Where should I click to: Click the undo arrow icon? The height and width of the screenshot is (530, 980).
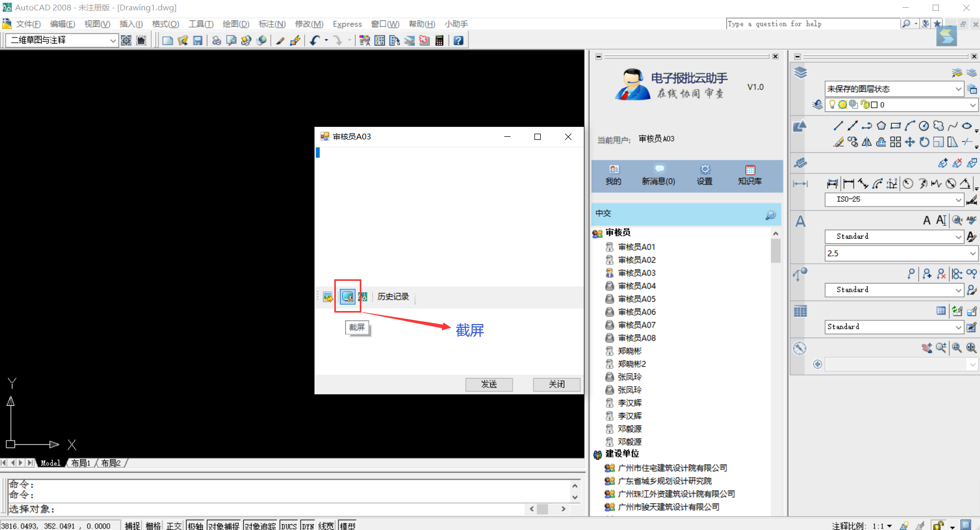point(315,41)
